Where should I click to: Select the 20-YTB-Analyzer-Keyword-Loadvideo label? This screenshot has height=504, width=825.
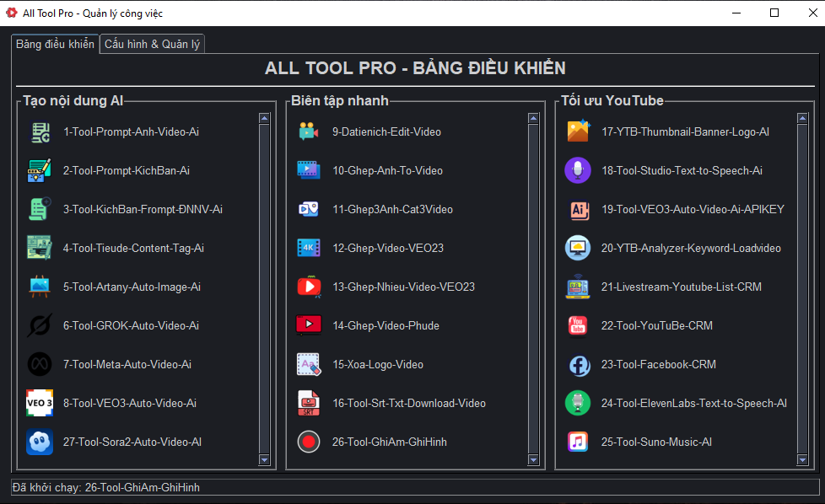click(x=692, y=248)
